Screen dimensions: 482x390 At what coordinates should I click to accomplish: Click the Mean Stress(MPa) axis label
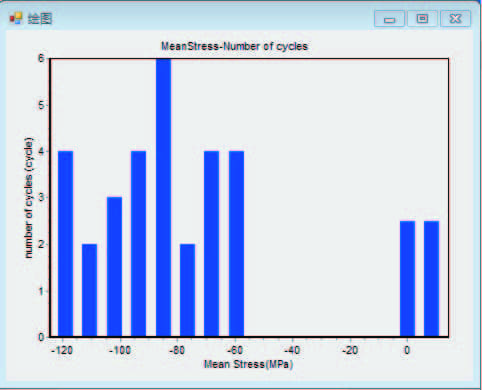(248, 364)
